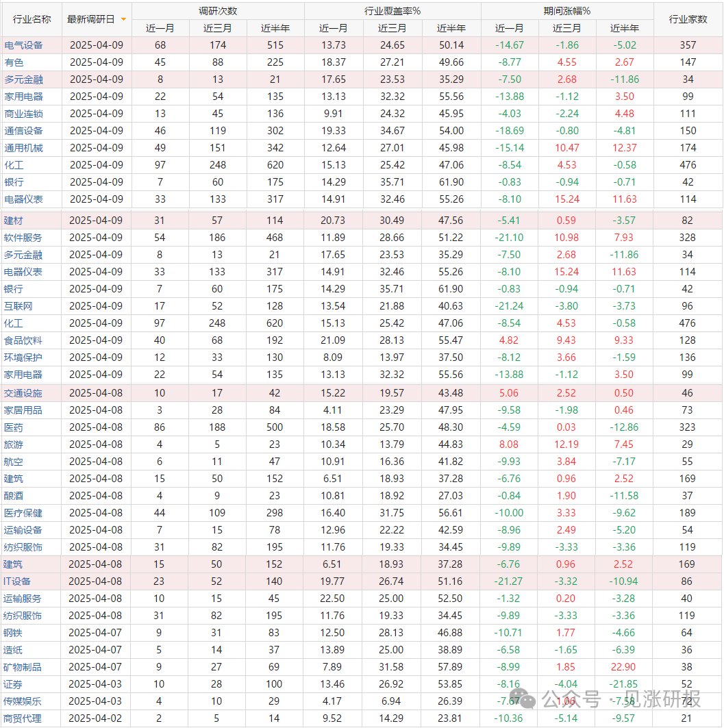Screen dimensions: 724x728
Task: Open the IT设备 industry link
Action: point(17,581)
